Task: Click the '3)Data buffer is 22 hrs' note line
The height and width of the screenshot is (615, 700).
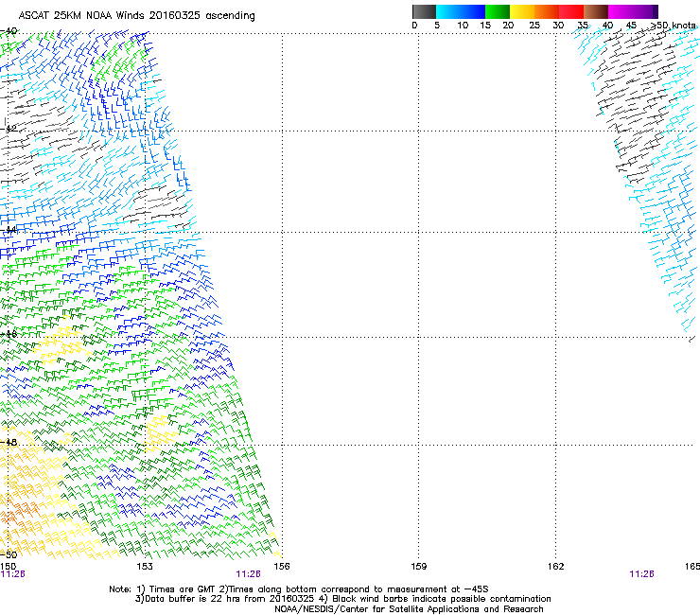Action: [342, 599]
